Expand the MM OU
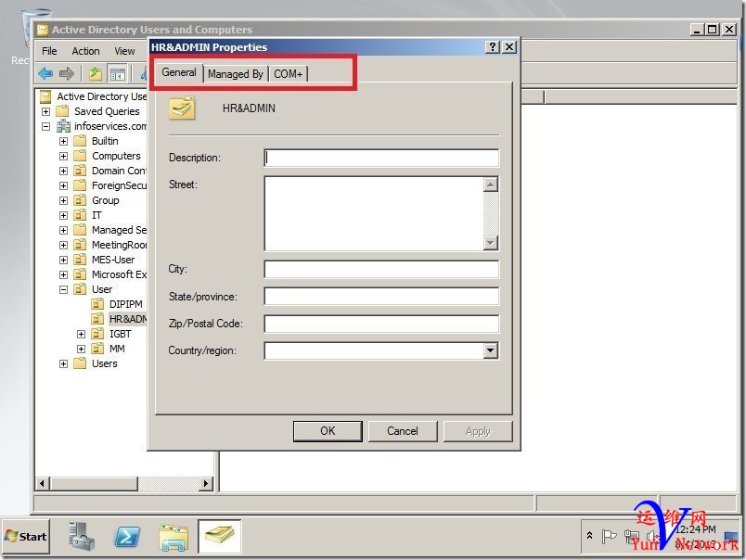 click(82, 349)
